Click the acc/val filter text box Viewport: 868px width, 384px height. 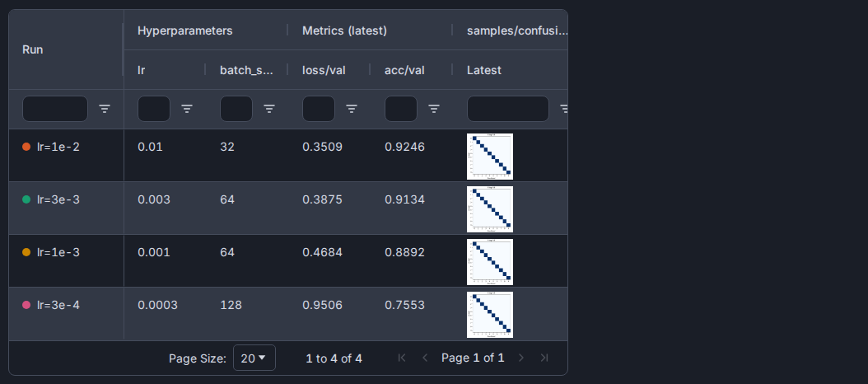[401, 109]
